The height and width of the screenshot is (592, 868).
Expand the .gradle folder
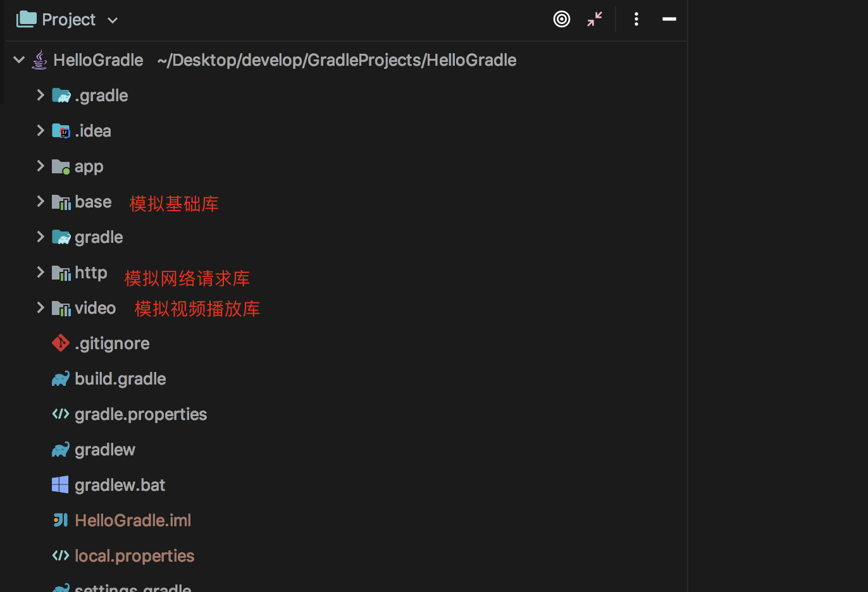(40, 95)
